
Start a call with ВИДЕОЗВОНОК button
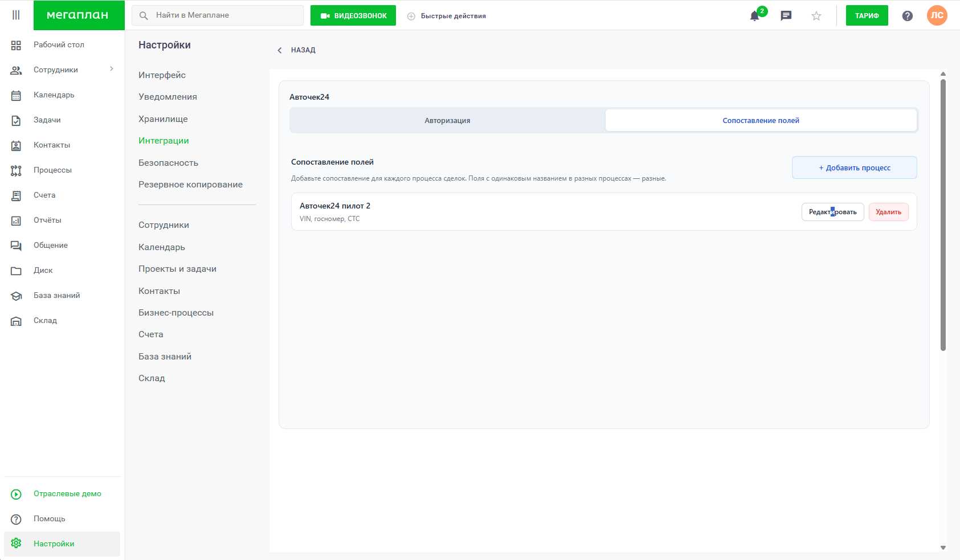coord(353,15)
